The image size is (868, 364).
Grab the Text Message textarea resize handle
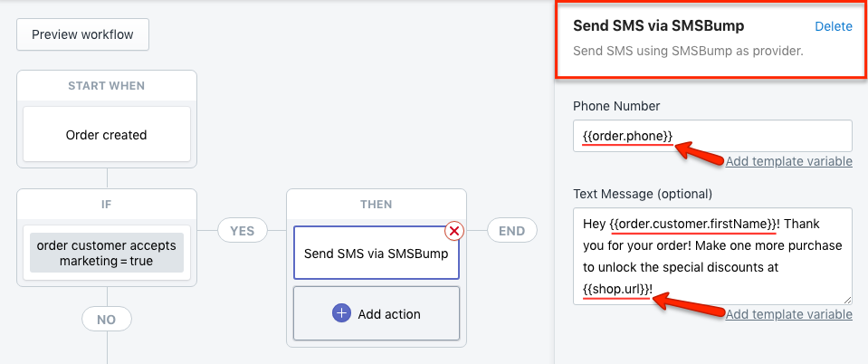(x=847, y=300)
